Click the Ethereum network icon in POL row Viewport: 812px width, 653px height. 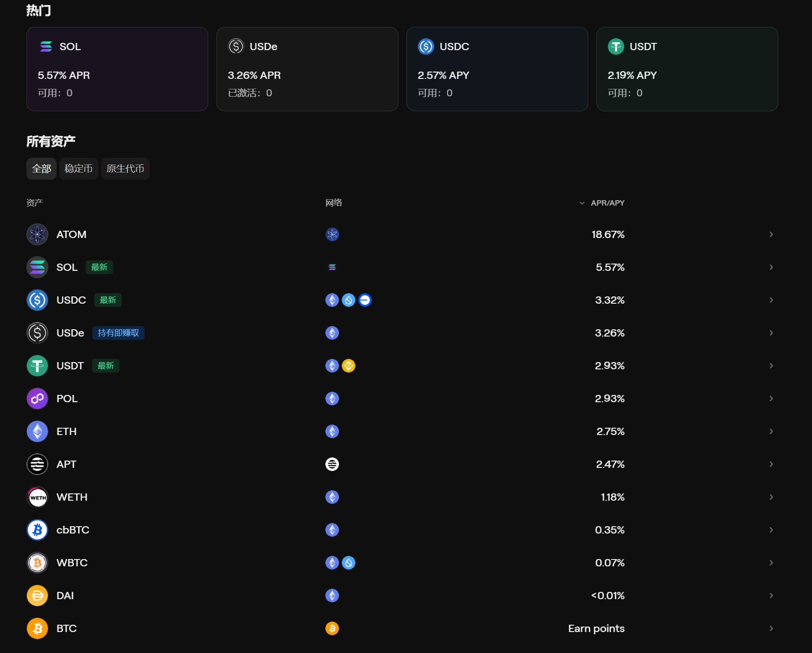pyautogui.click(x=332, y=399)
